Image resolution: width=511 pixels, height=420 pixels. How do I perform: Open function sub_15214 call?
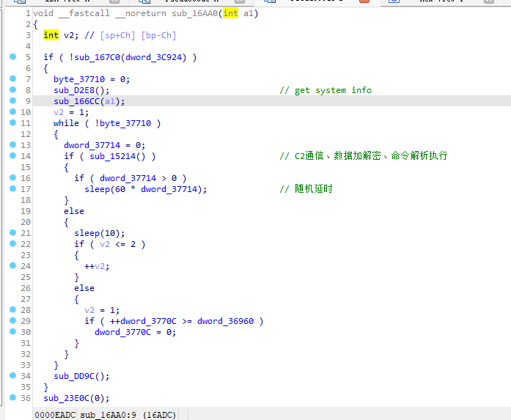pos(112,156)
